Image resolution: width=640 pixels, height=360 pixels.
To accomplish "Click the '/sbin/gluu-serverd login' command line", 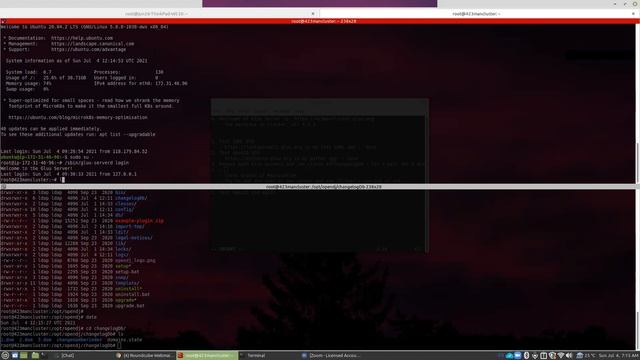I will coord(64,162).
